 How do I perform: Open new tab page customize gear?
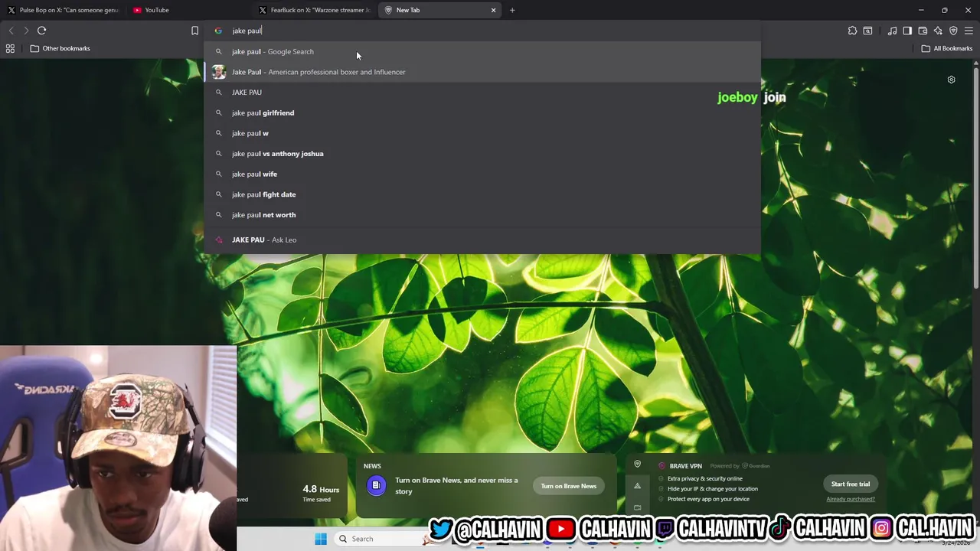coord(951,80)
